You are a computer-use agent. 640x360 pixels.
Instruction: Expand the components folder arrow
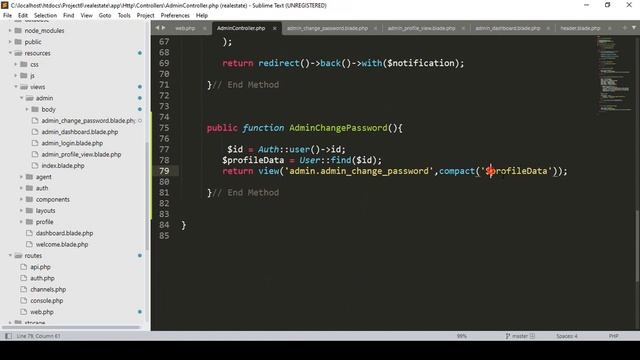[22, 199]
